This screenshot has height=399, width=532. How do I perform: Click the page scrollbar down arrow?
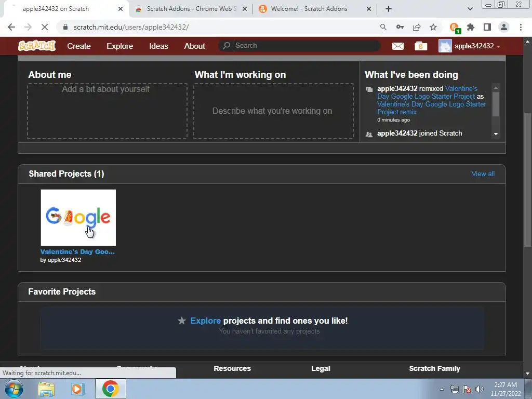click(527, 374)
